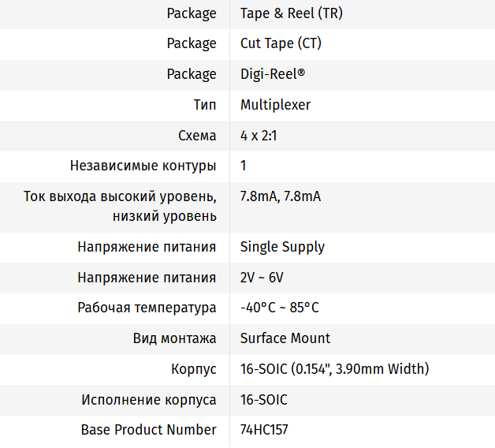The image size is (495, 448).
Task: Select the 4 x 2:1 circuit value
Action: click(x=259, y=136)
